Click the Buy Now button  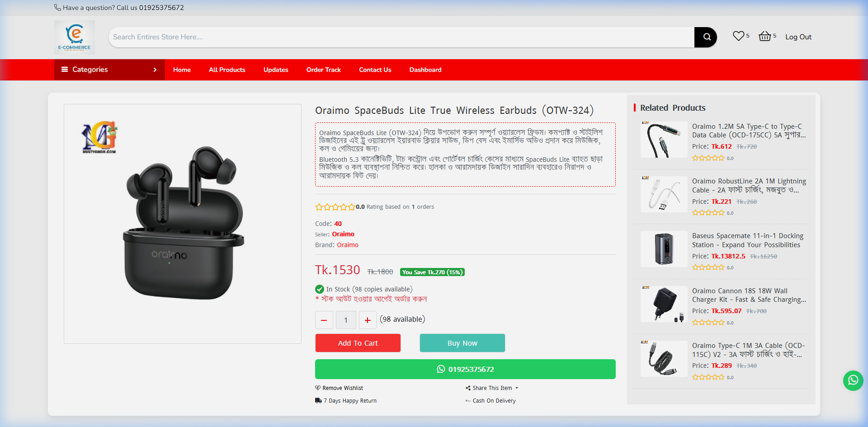462,343
